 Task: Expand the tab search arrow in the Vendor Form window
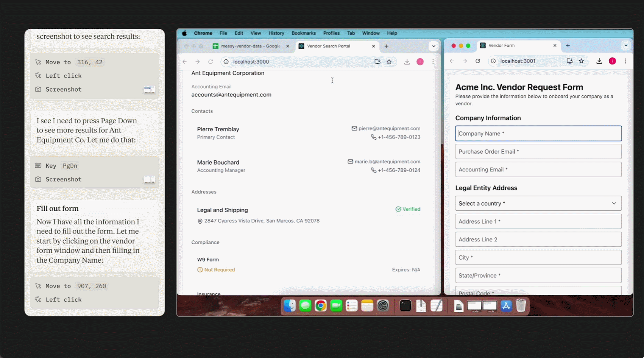[x=626, y=45]
